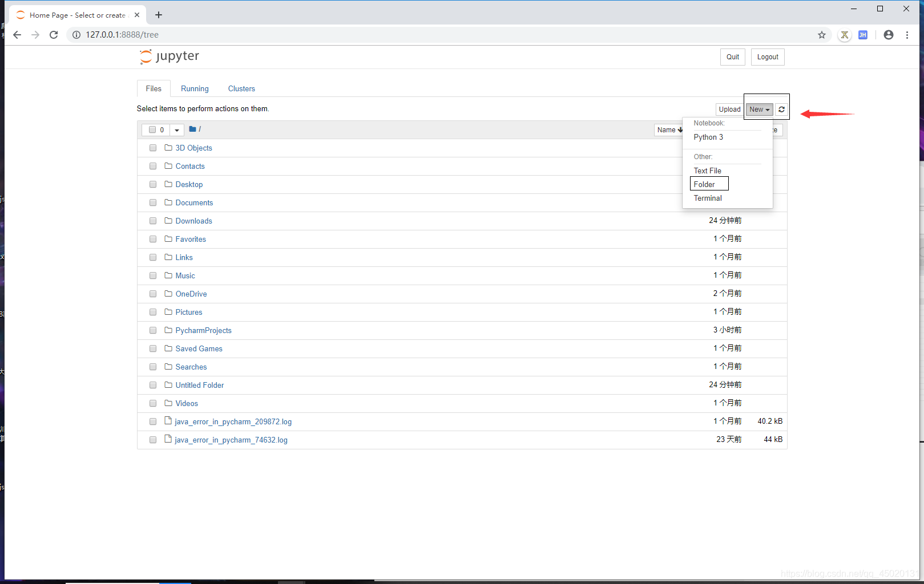Check the Untitled Folder checkbox
Screen dimensions: 924x584
(x=153, y=385)
